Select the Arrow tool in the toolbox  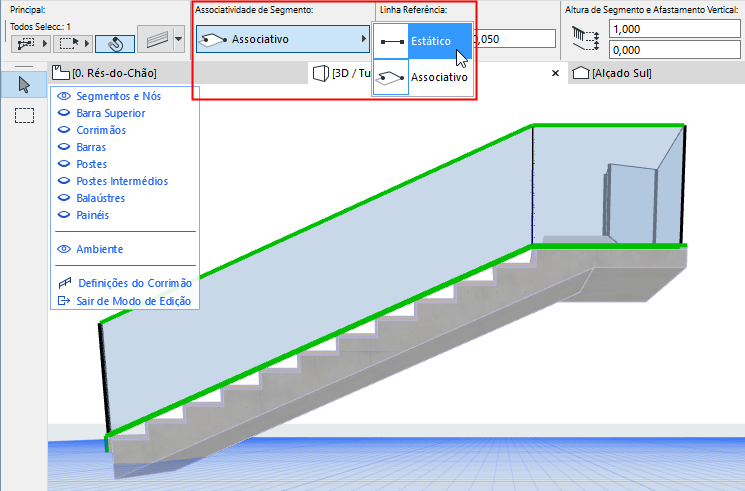pos(24,85)
